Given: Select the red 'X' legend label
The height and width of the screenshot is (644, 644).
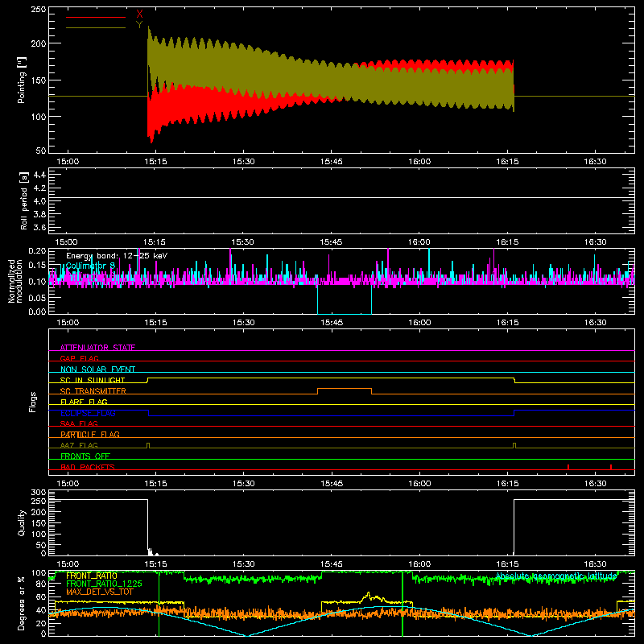Looking at the screenshot, I should coord(139,14).
